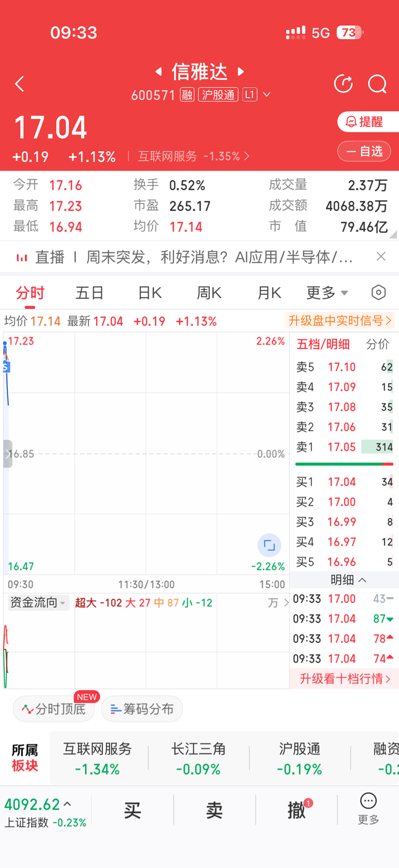Tap the S marker on chart
Image resolution: width=399 pixels, height=868 pixels.
[x=6, y=367]
